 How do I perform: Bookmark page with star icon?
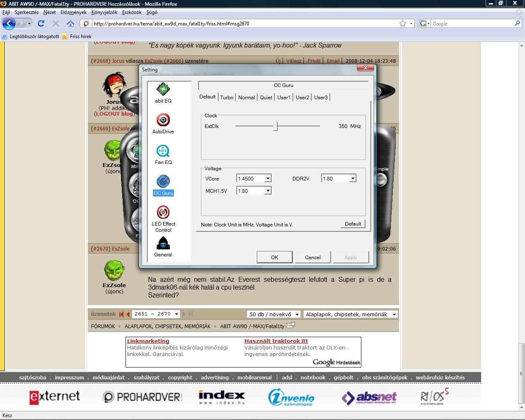tap(403, 23)
